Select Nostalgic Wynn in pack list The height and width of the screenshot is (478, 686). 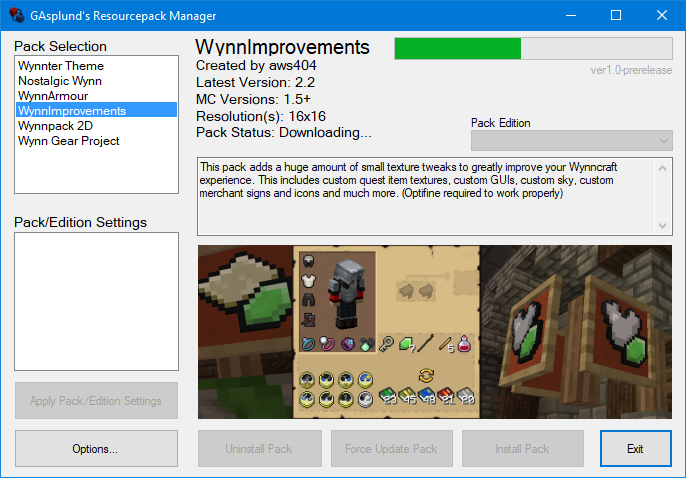coord(59,81)
